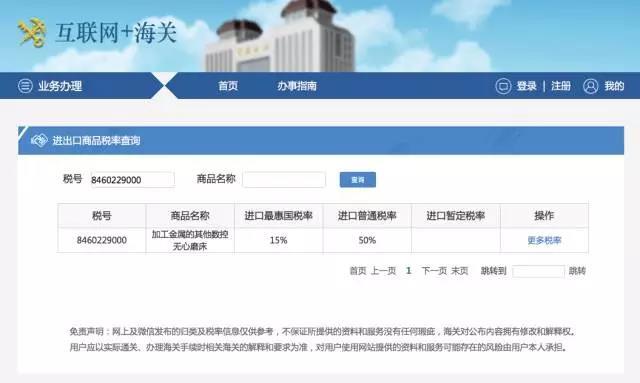Click 末页 last page link
This screenshot has height=383, width=640.
click(460, 271)
